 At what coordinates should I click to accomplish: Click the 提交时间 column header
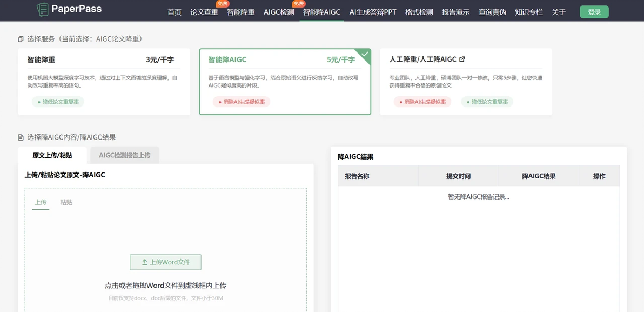(x=458, y=176)
